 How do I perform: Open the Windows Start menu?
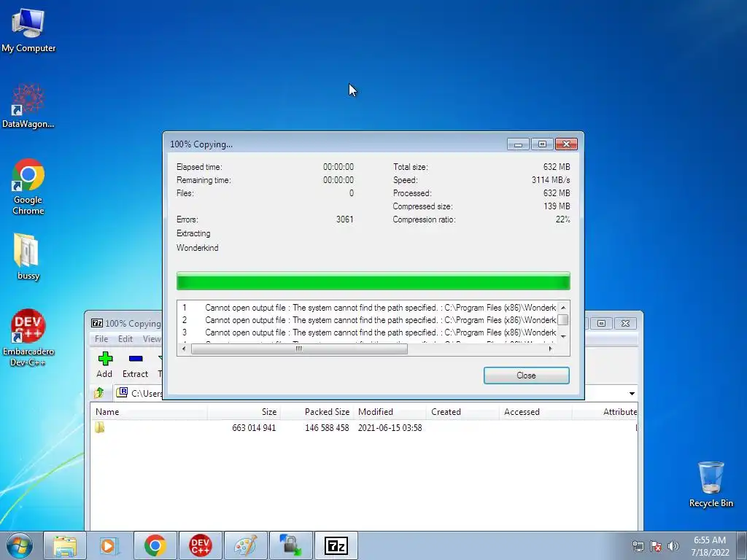click(x=20, y=545)
